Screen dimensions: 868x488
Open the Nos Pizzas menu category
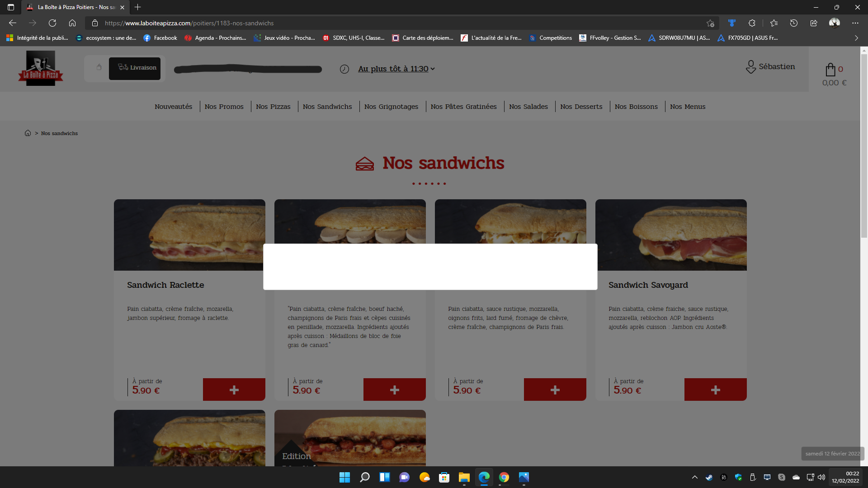[x=273, y=107]
